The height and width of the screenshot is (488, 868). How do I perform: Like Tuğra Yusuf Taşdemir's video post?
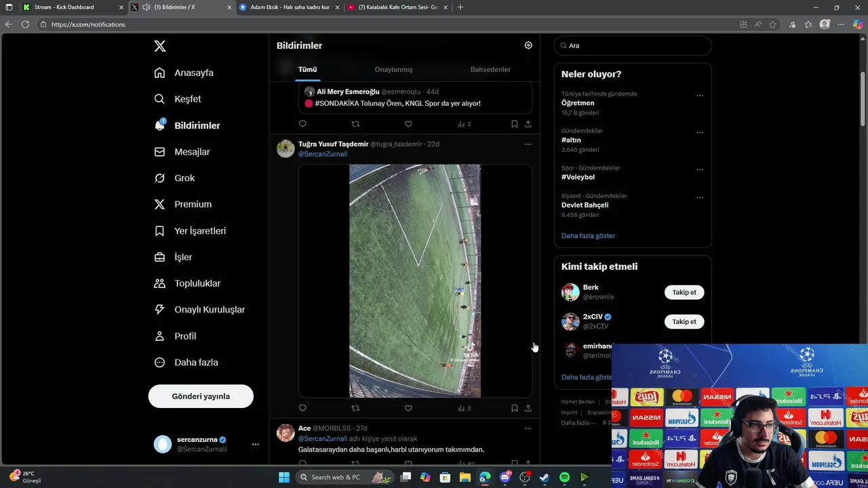[x=408, y=408]
